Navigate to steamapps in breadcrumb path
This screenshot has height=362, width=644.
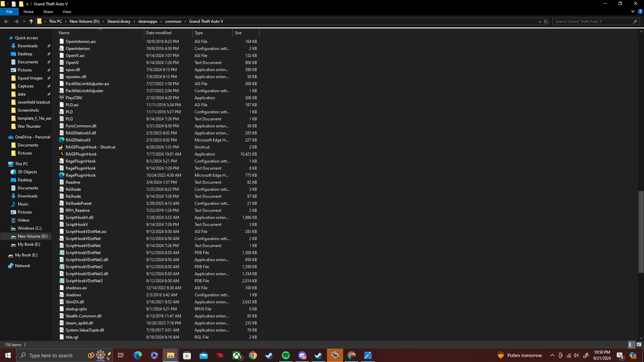(148, 21)
